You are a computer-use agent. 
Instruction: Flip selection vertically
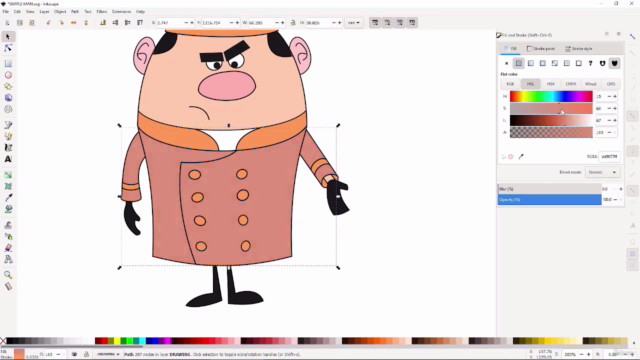click(x=86, y=23)
